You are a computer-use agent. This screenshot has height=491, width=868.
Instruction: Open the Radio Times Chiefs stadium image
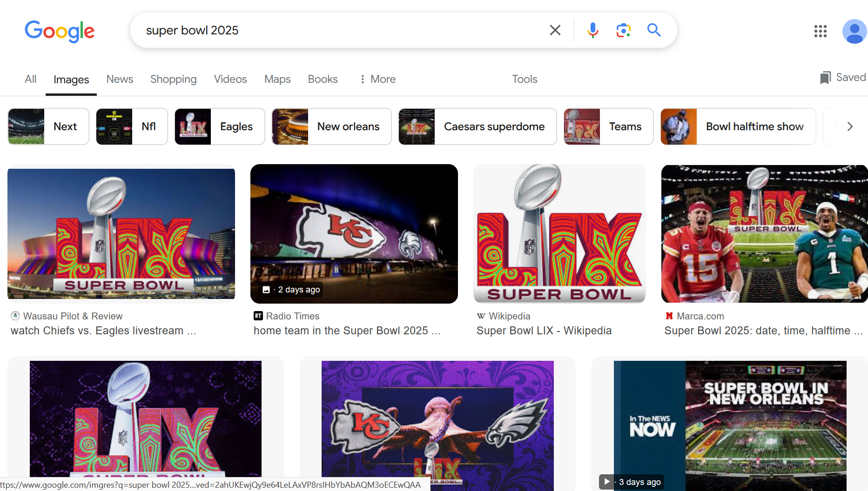pyautogui.click(x=354, y=234)
